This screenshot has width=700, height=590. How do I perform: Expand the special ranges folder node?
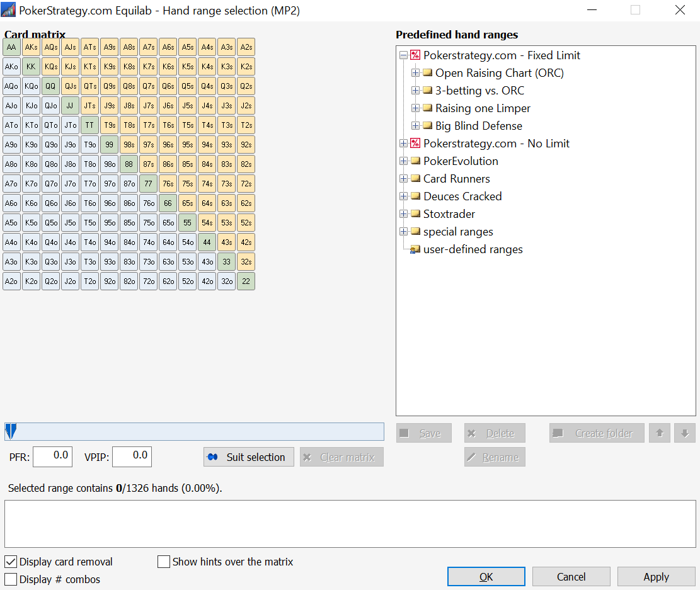pyautogui.click(x=404, y=232)
